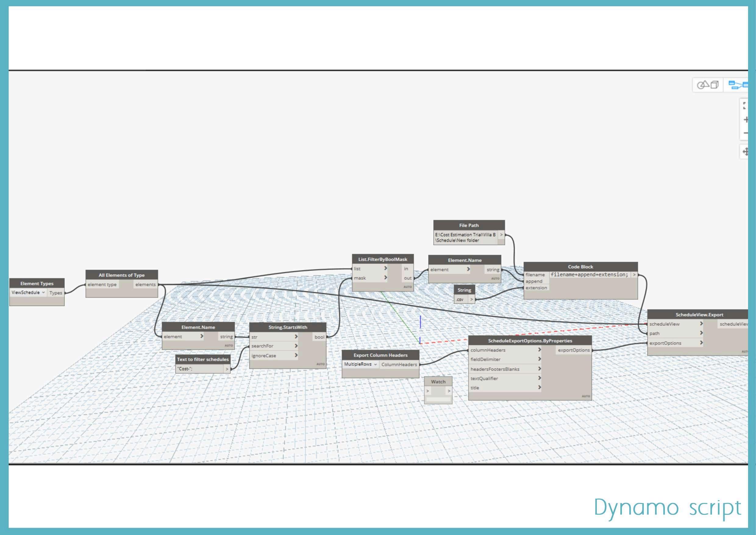Expand fieldDelimiter port chevron on ScheduleExportOptions

(x=539, y=359)
